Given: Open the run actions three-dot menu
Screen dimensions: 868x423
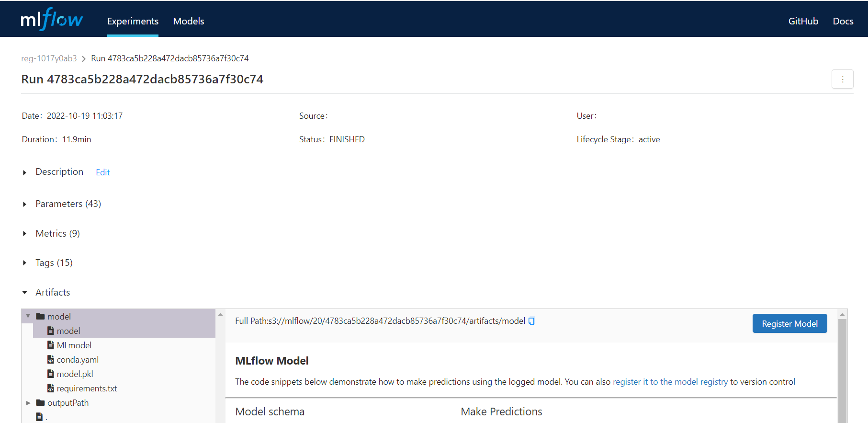Looking at the screenshot, I should point(842,80).
